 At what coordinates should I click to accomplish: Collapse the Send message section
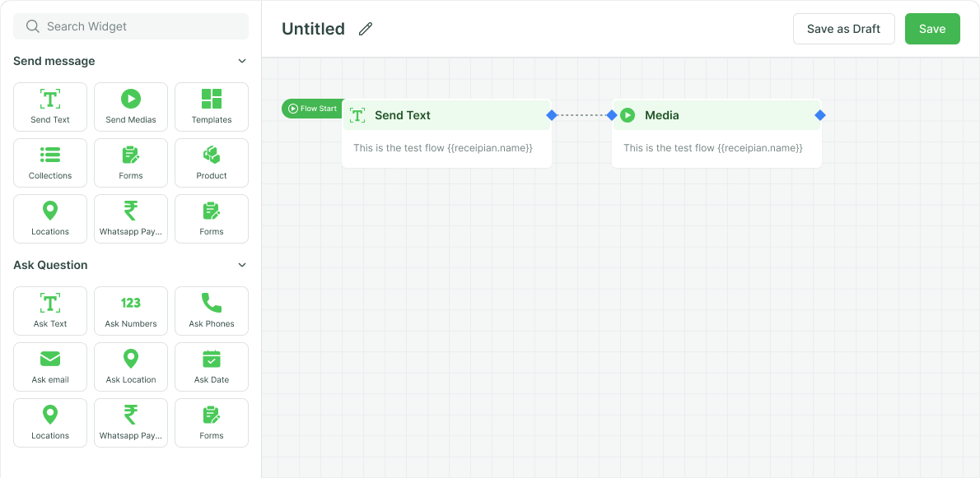pos(241,60)
